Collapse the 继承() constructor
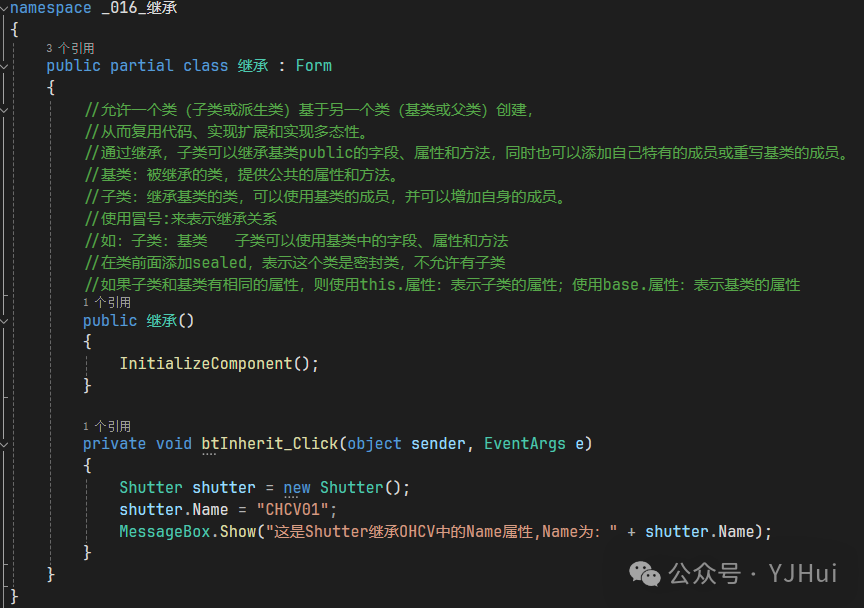The height and width of the screenshot is (608, 864). click(5, 321)
